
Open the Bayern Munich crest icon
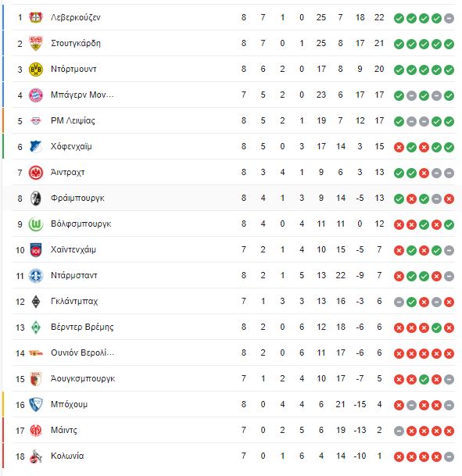(x=35, y=95)
